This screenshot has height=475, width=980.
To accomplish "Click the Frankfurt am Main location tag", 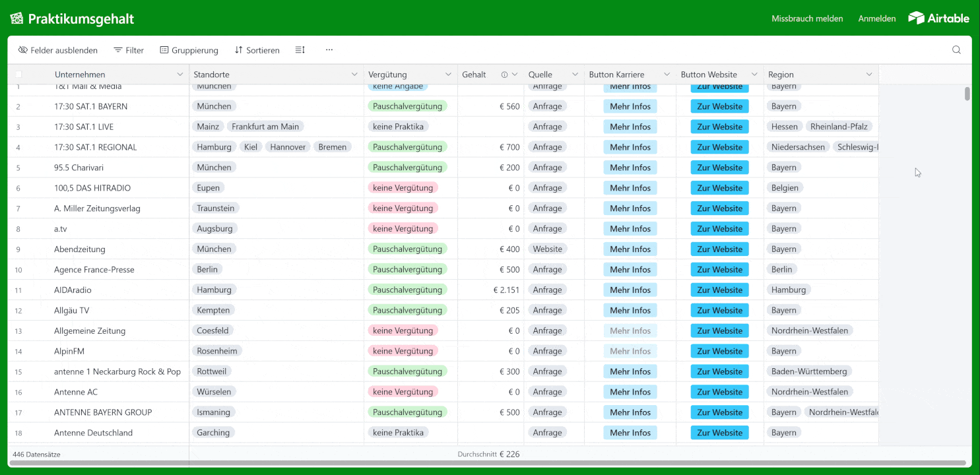I will click(265, 127).
